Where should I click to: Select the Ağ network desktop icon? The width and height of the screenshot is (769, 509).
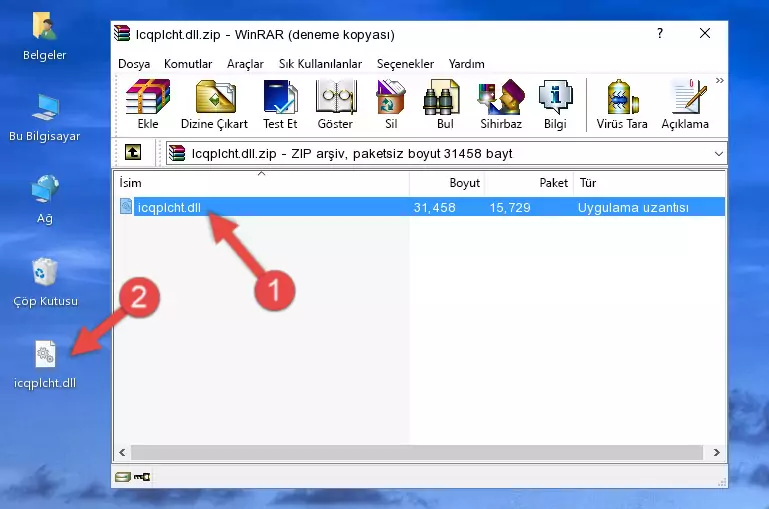coord(45,200)
